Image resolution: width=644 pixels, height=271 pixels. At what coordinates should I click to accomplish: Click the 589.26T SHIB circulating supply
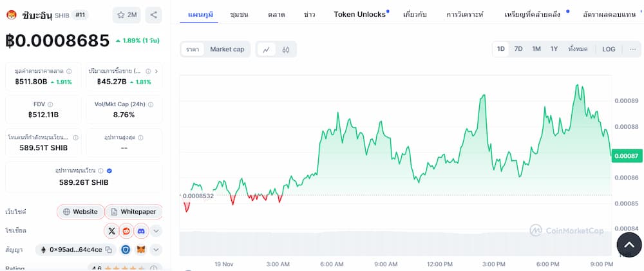[84, 182]
